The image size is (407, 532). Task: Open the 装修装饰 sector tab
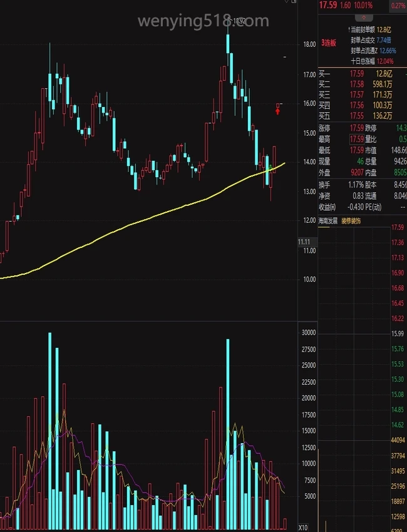click(x=351, y=221)
